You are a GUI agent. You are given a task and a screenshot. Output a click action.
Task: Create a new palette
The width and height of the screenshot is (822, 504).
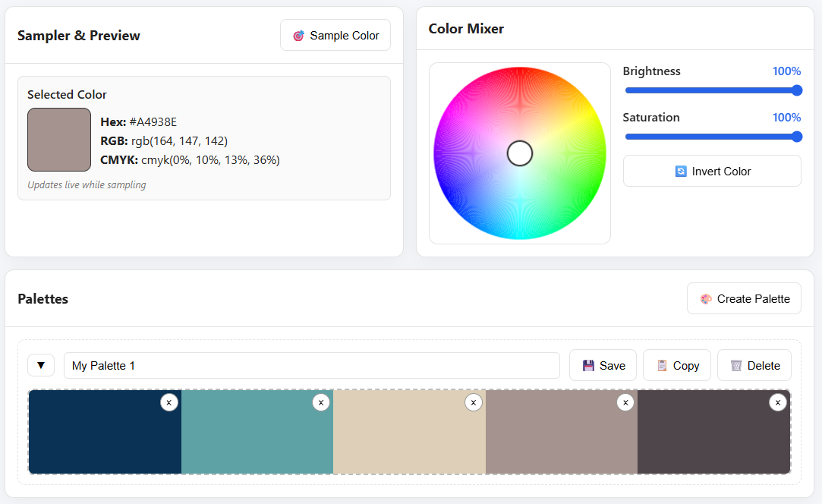click(x=744, y=298)
